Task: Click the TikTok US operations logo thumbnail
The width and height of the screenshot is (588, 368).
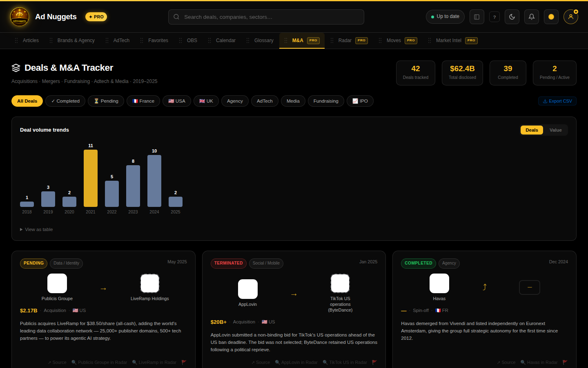Action: point(340,283)
